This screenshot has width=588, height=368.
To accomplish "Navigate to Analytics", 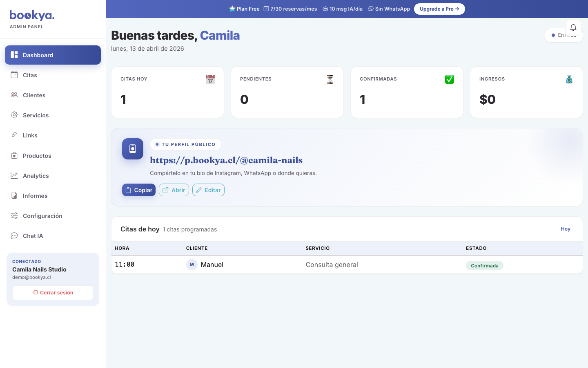I will 53,176.
